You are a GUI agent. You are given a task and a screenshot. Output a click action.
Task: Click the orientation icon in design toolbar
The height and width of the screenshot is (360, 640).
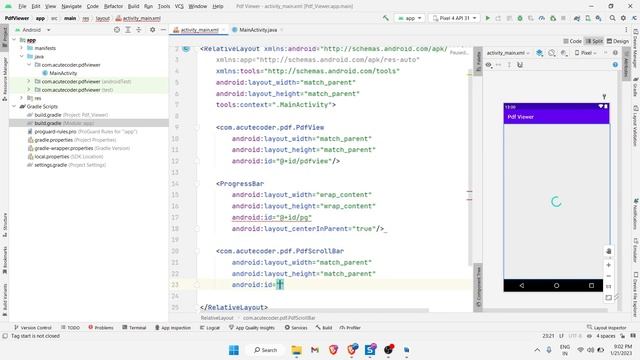coord(552,53)
